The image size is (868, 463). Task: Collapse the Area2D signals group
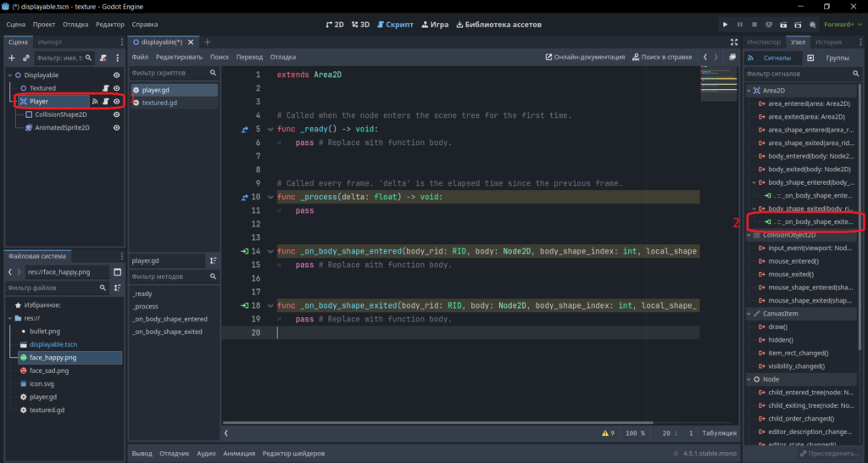pyautogui.click(x=749, y=90)
